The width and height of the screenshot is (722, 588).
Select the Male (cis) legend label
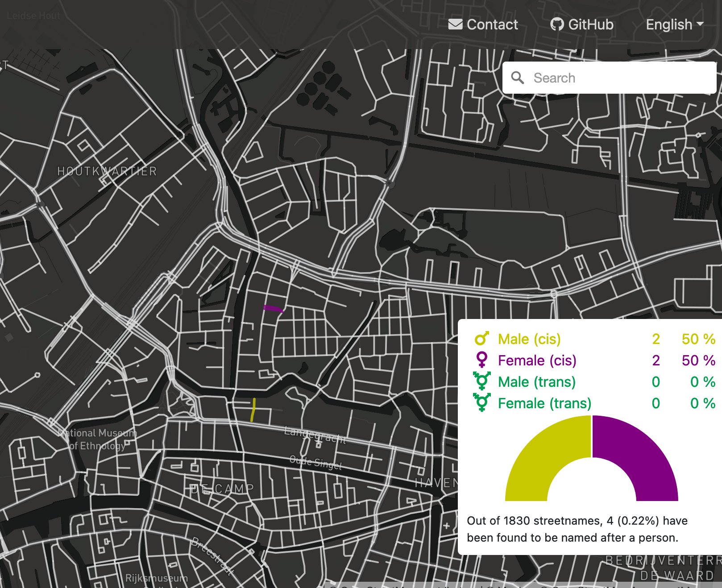point(529,339)
